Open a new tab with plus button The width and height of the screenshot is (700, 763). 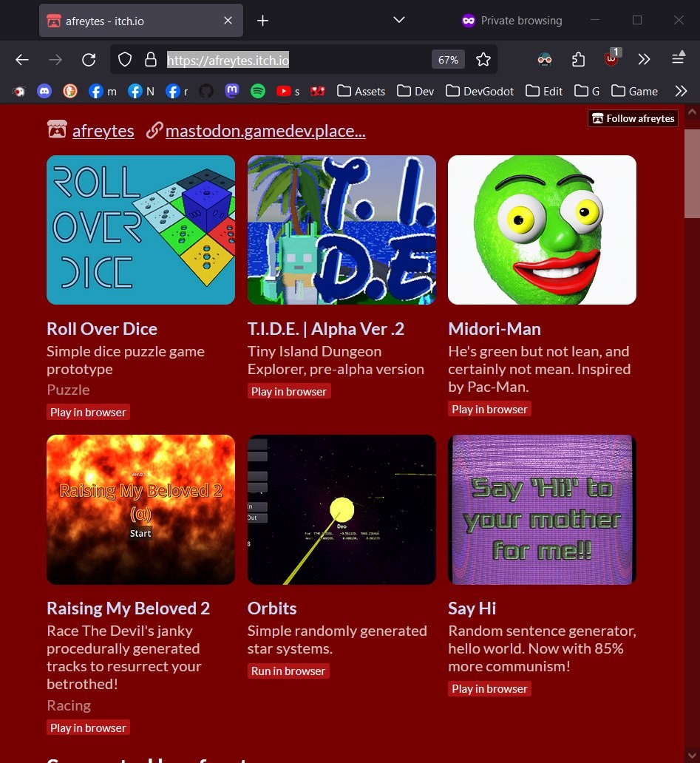click(x=262, y=21)
